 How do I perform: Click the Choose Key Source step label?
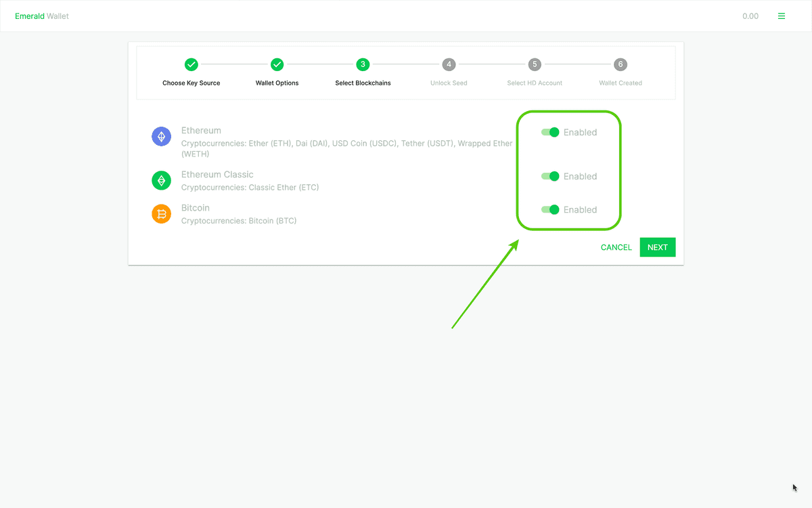(191, 83)
